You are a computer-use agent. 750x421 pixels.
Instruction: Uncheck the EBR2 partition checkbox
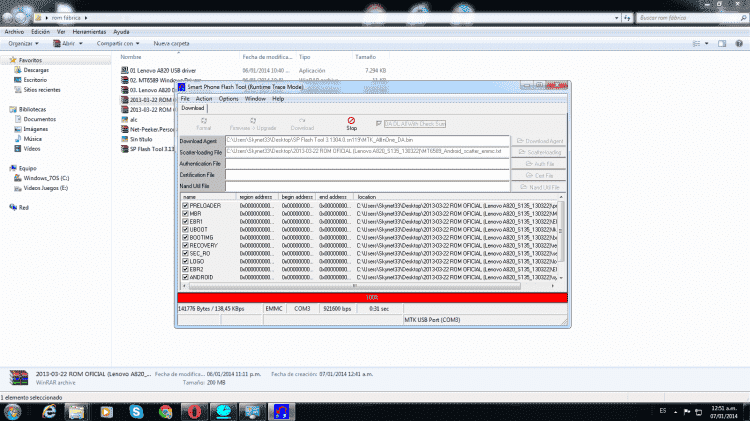(185, 269)
